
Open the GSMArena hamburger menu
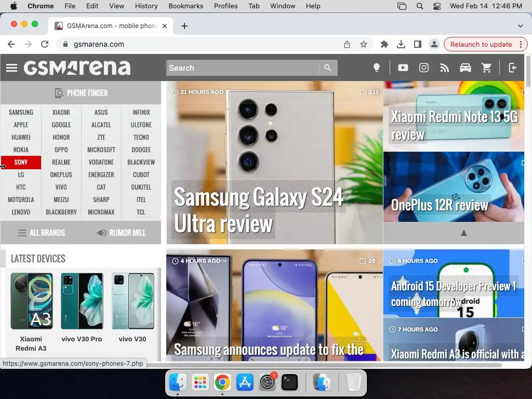pos(11,68)
